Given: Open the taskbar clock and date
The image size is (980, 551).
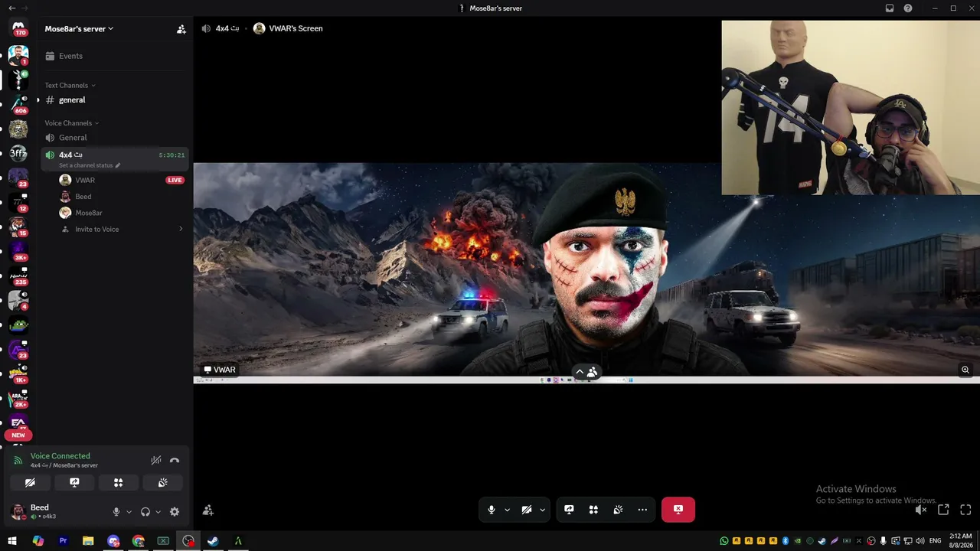Looking at the screenshot, I should pos(961,541).
